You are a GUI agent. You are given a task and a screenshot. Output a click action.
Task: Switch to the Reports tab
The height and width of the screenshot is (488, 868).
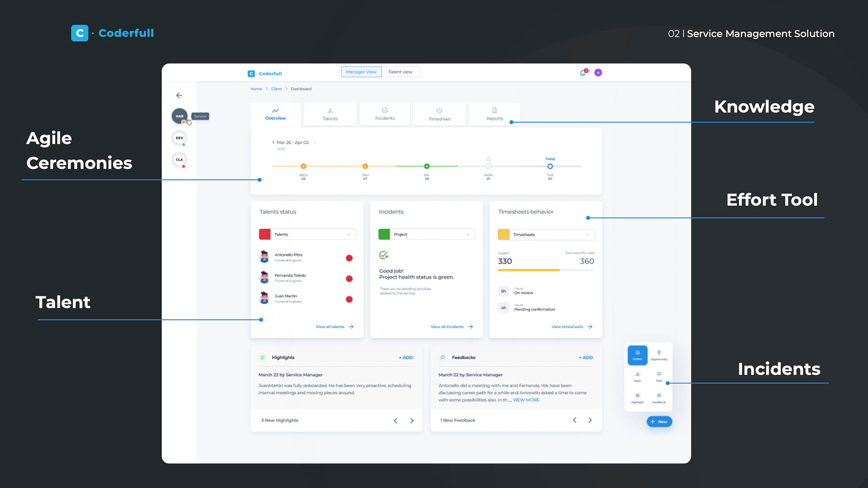click(x=495, y=114)
